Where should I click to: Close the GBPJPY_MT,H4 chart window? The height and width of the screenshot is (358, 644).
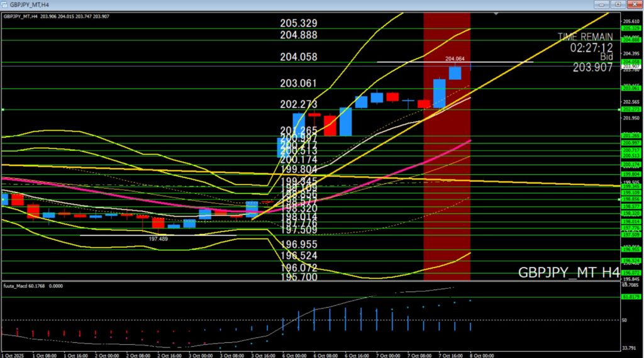(633, 4)
